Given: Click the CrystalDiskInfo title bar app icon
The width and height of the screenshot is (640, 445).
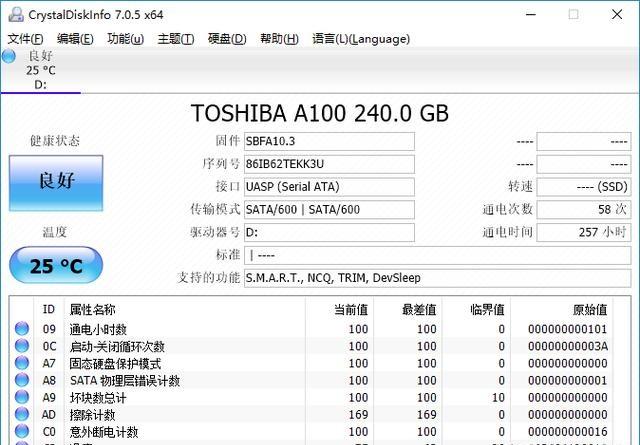Looking at the screenshot, I should tap(16, 15).
